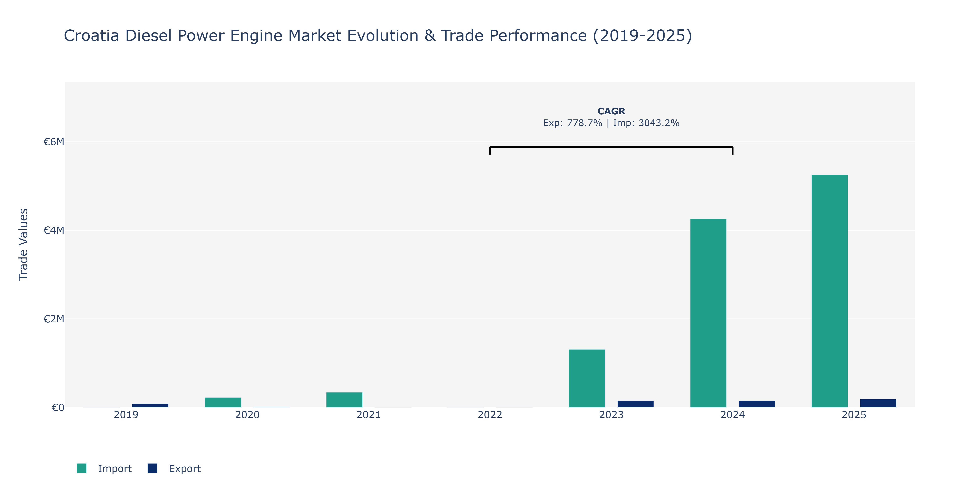Click the bold CAGR annotation label
Viewport: 980px width, 490px height.
tap(611, 111)
